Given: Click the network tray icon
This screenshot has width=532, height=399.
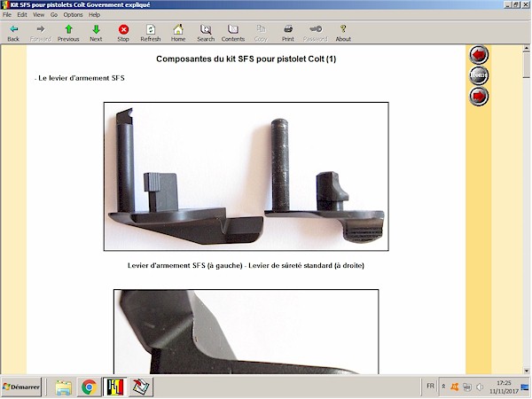Looking at the screenshot, I should 467,387.
